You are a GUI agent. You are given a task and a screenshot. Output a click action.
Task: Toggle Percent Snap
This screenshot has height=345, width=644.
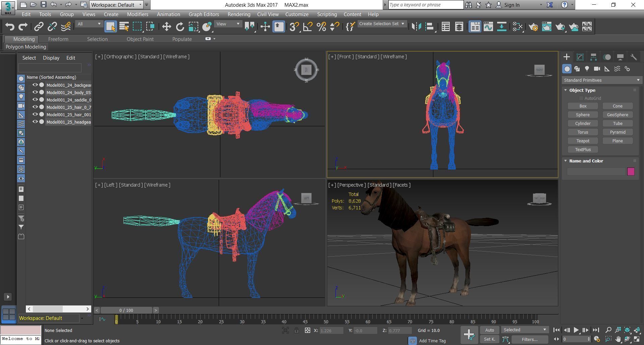click(321, 26)
